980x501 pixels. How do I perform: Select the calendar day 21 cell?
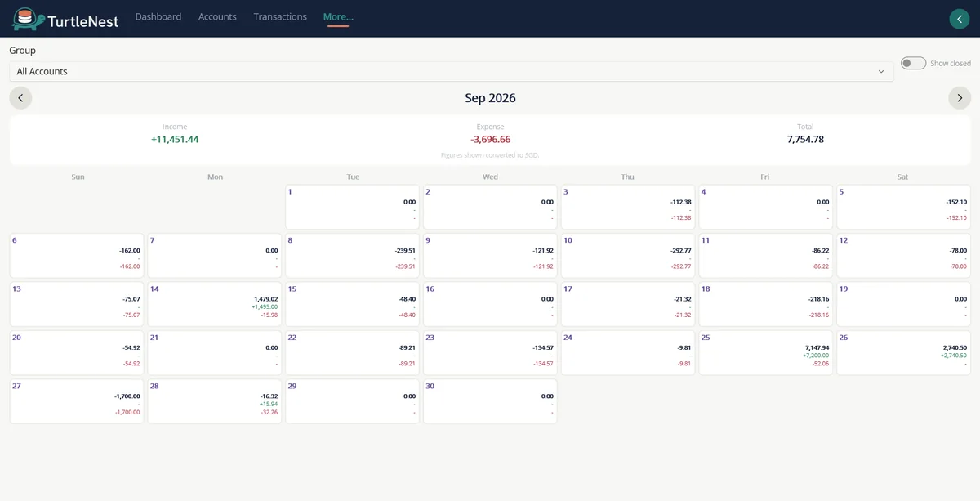(215, 353)
